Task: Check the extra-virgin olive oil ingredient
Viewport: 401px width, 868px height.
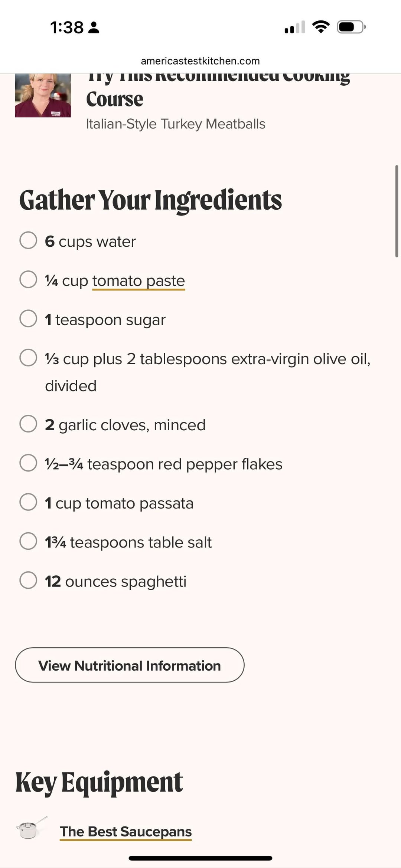Action: tap(28, 358)
